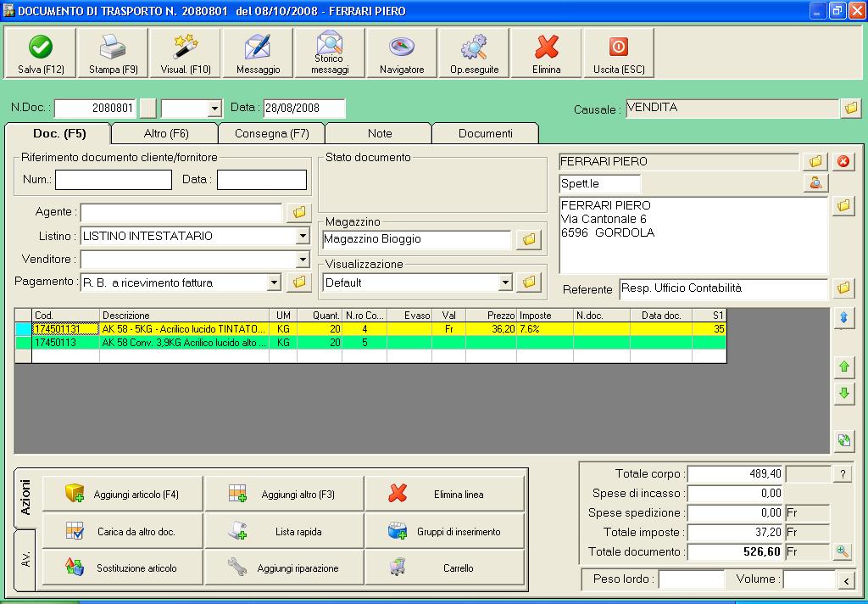Switch to the Consegna (F7) tab
Image resolution: width=868 pixels, height=604 pixels.
point(271,133)
